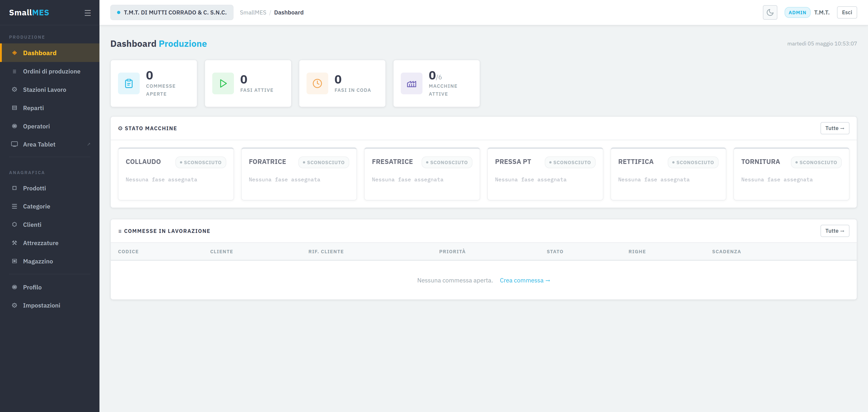Click the Fasi in Coda clock icon
The width and height of the screenshot is (868, 412).
[x=317, y=83]
